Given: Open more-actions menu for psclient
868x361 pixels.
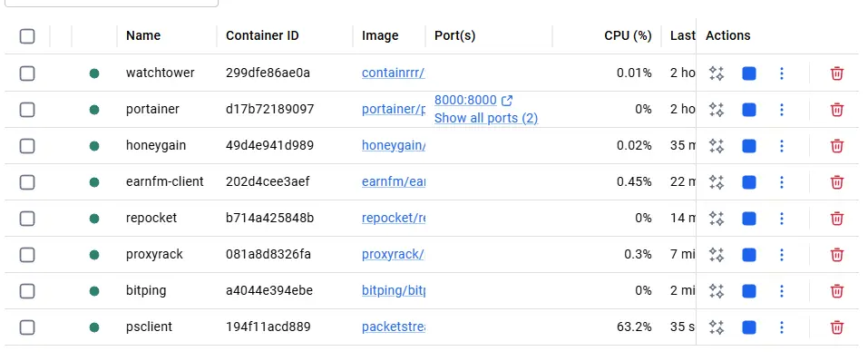Looking at the screenshot, I should coord(782,327).
